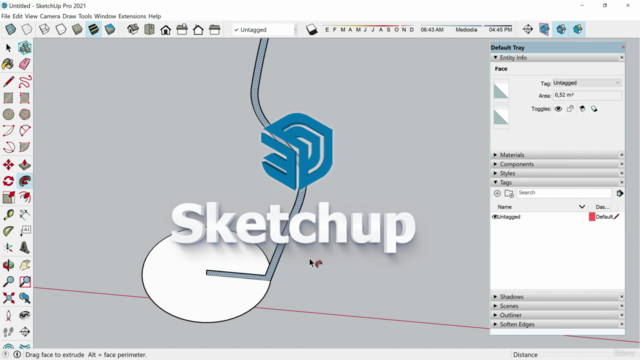This screenshot has height=360, width=640.
Task: Toggle entity visibility eye in Entity Info
Action: click(558, 109)
